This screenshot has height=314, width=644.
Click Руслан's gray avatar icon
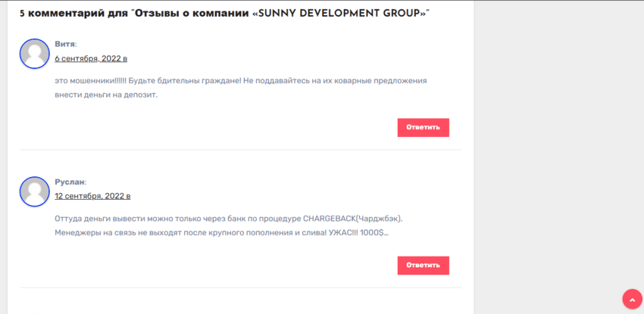[x=34, y=191]
